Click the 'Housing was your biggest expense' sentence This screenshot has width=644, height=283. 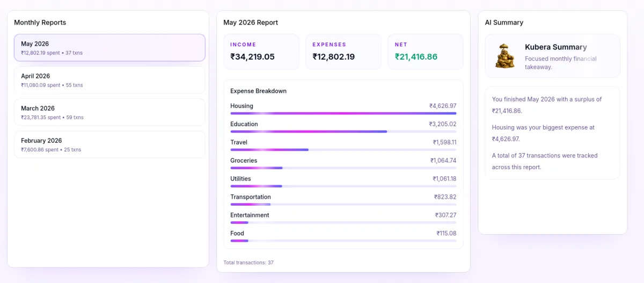544,133
